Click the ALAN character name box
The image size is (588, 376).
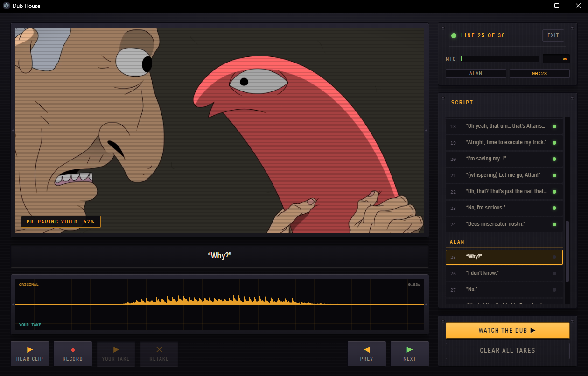pyautogui.click(x=476, y=73)
